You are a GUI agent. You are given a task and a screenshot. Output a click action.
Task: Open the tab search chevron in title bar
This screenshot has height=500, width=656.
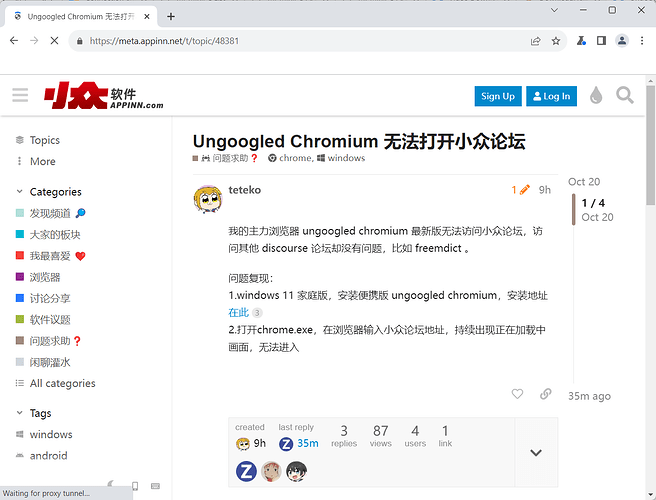click(554, 10)
